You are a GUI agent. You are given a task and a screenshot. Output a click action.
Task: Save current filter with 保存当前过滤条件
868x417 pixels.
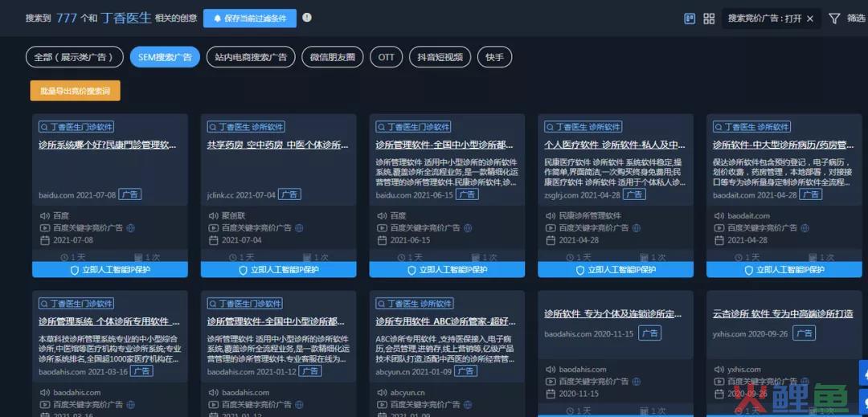coord(250,18)
